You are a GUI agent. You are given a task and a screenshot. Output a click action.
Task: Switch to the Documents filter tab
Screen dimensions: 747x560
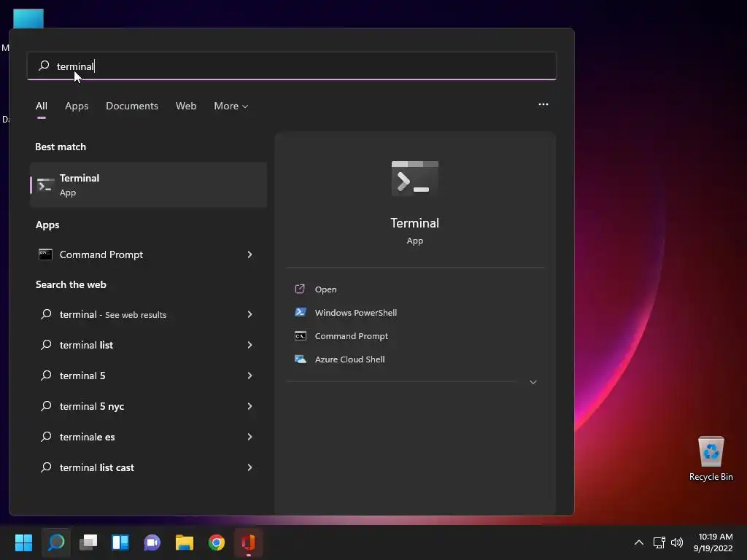click(132, 106)
